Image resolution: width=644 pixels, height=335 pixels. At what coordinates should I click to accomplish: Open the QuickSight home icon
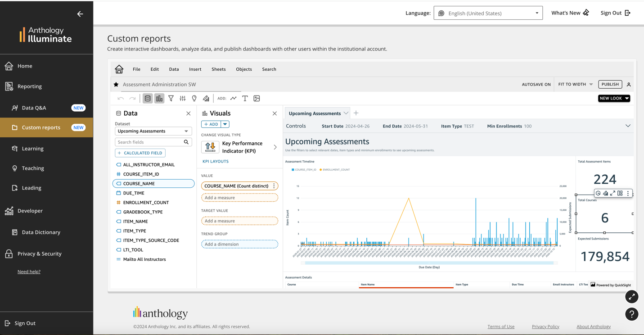tap(119, 69)
